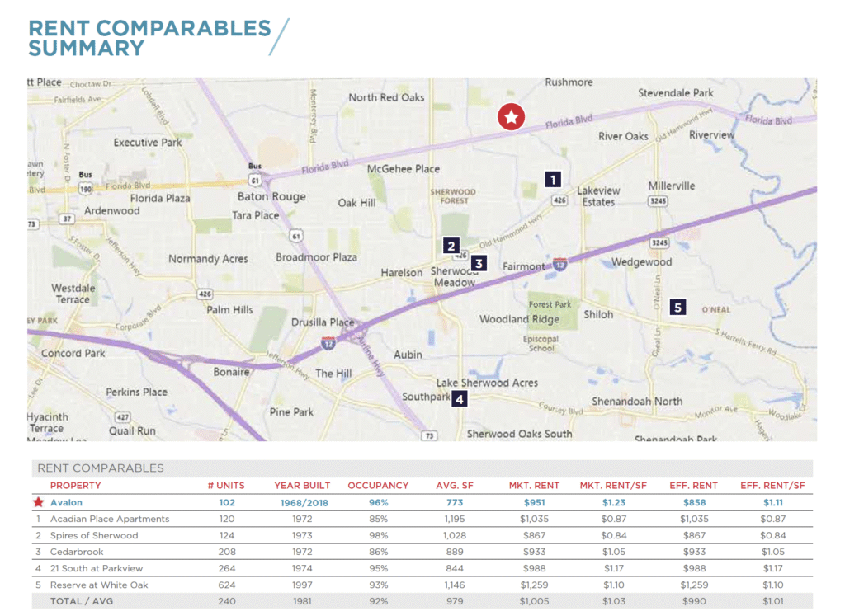The height and width of the screenshot is (616, 845).
Task: Click the EFF. RENT/SF column header
Action: coord(772,485)
